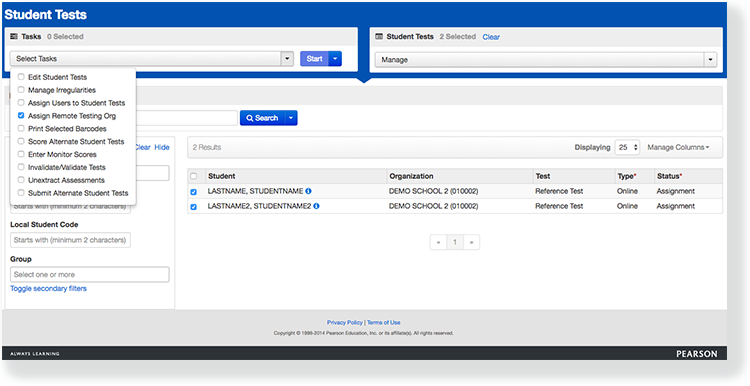Toggle the select-all checkbox in table header
The image size is (750, 386).
(x=194, y=176)
